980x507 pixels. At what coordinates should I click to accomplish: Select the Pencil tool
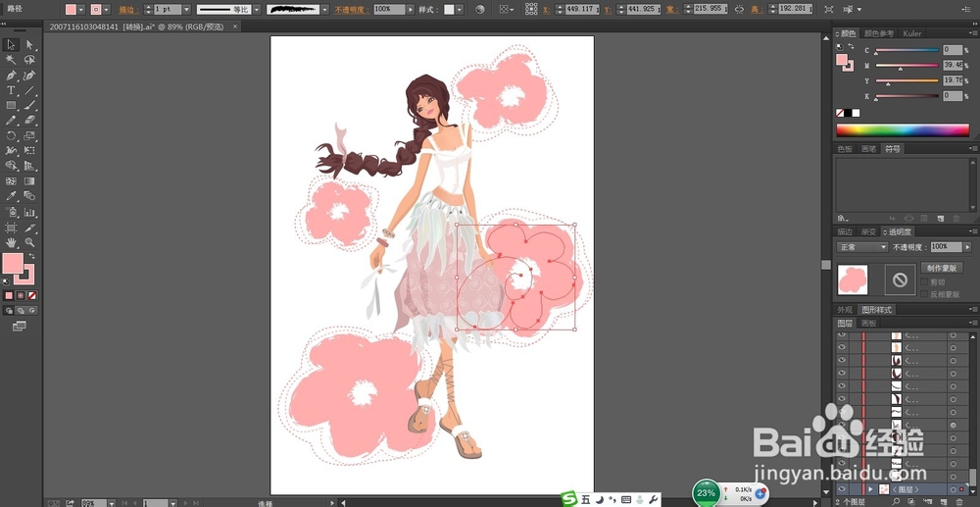pyautogui.click(x=11, y=120)
